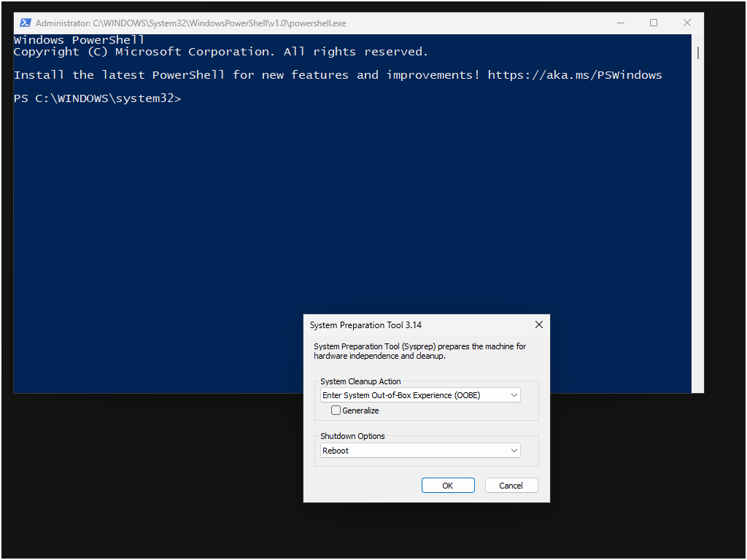This screenshot has height=560, width=747.
Task: Check Generalize to prepare for hardware independence
Action: pos(336,410)
